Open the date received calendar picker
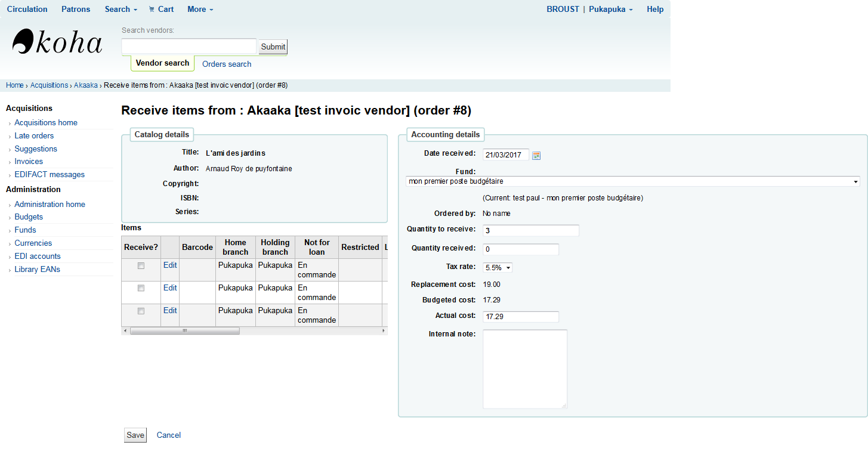 tap(536, 156)
